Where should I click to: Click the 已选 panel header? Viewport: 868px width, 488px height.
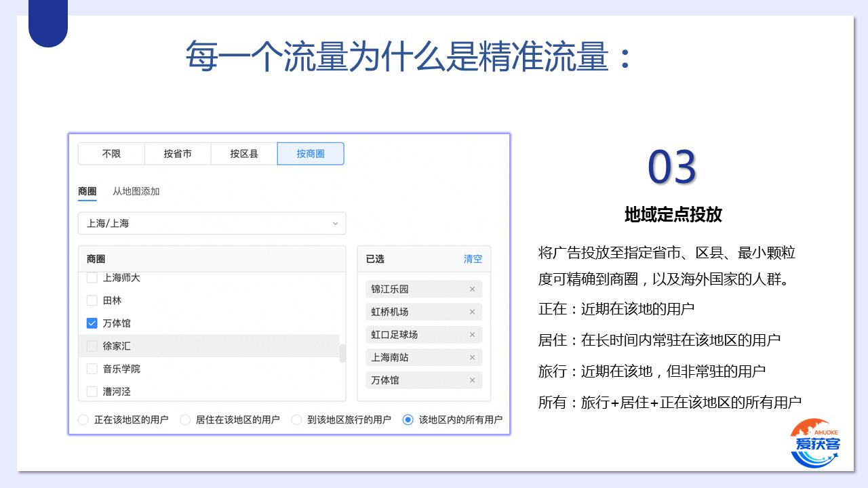pyautogui.click(x=424, y=259)
